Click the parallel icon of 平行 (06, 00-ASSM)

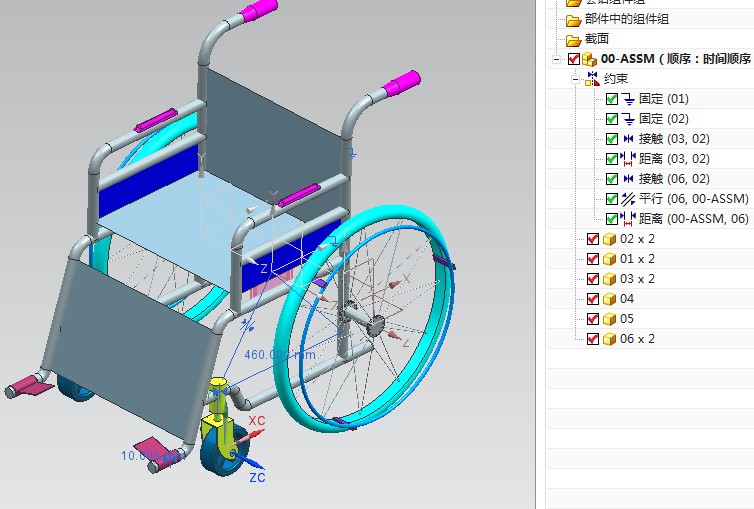[628, 199]
